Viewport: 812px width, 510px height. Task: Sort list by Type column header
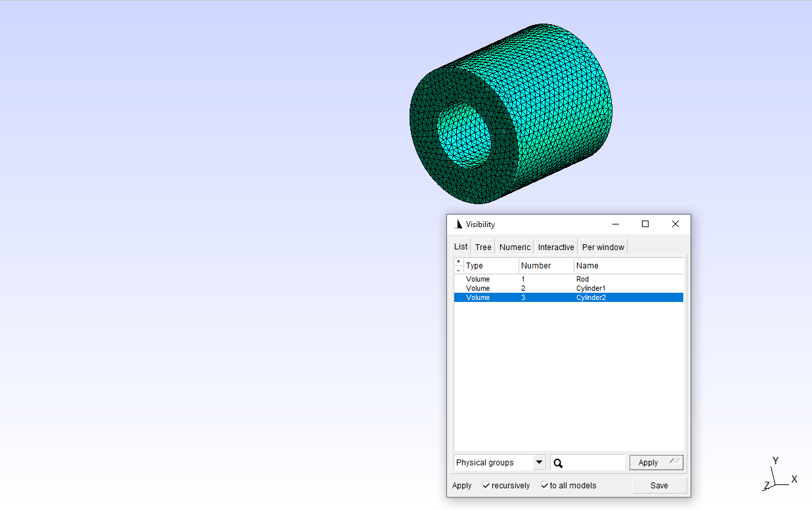[x=491, y=266]
